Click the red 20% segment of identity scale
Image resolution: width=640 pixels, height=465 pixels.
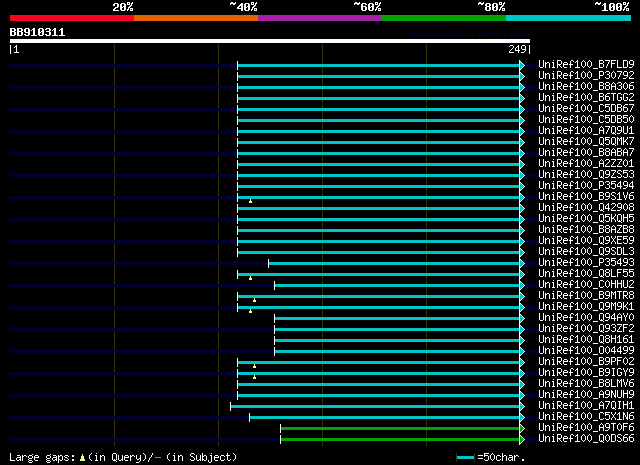click(72, 18)
